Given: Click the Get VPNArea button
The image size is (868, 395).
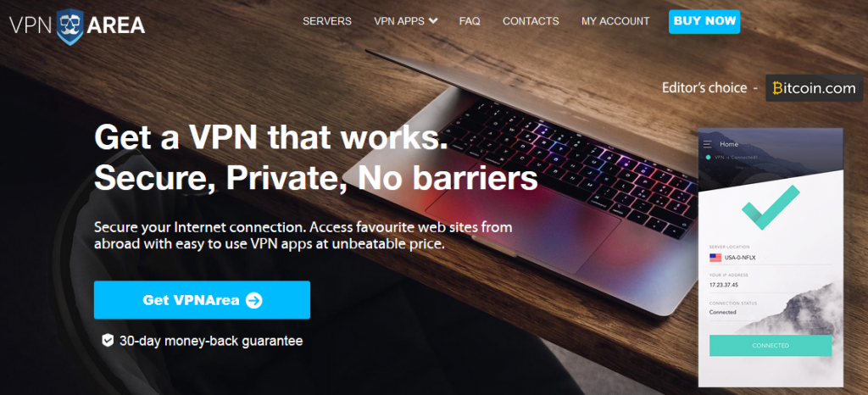Looking at the screenshot, I should pyautogui.click(x=202, y=300).
